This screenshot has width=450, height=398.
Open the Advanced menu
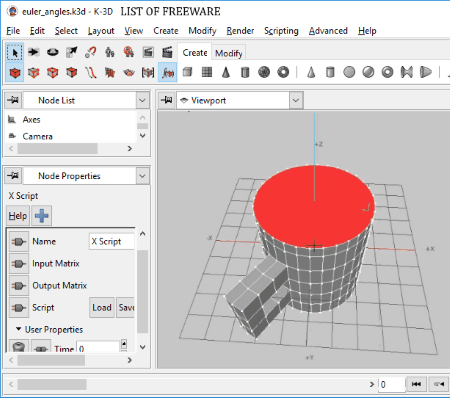328,31
